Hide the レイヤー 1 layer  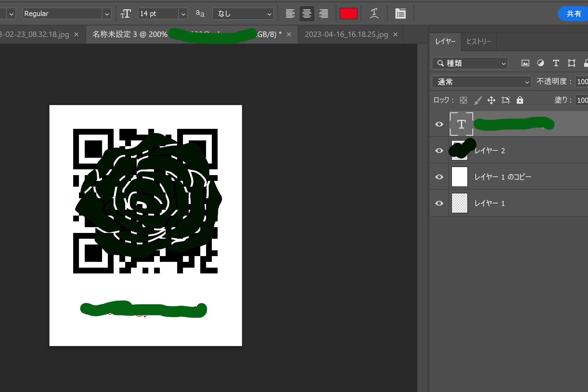tap(439, 203)
